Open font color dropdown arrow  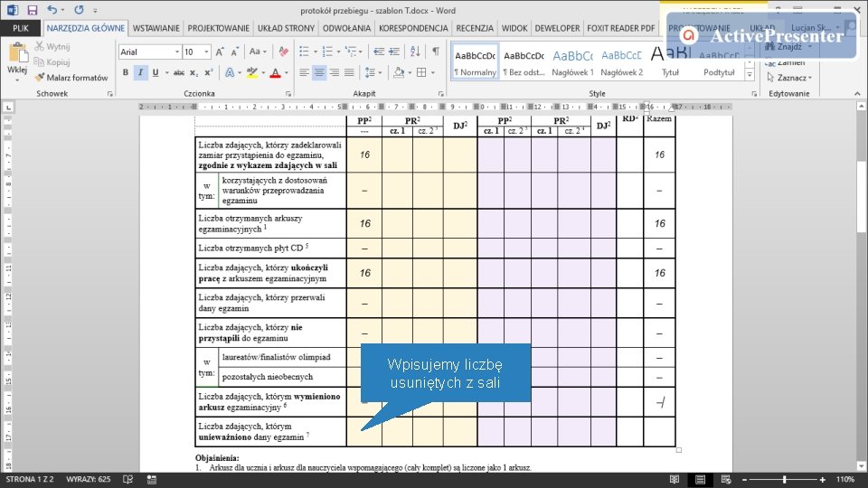coord(287,72)
